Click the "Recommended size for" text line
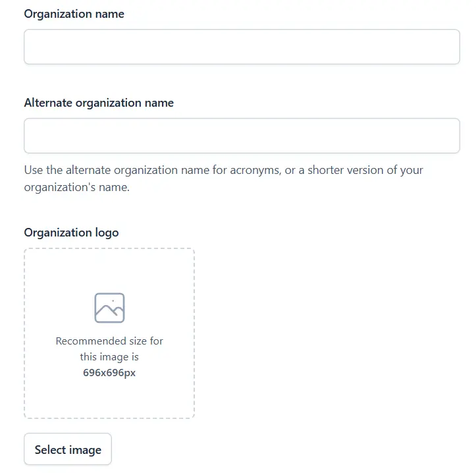Viewport: 476px width, 473px height. [x=109, y=341]
